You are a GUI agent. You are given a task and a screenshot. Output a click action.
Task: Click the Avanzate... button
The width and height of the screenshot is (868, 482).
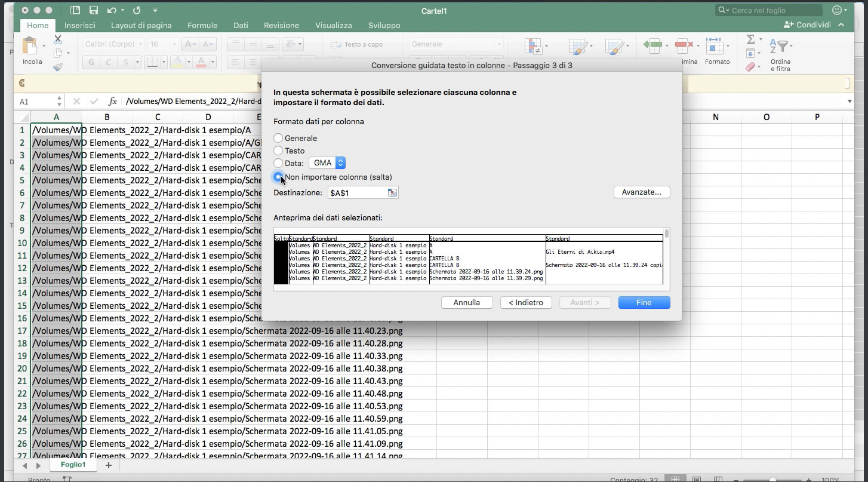pyautogui.click(x=642, y=192)
